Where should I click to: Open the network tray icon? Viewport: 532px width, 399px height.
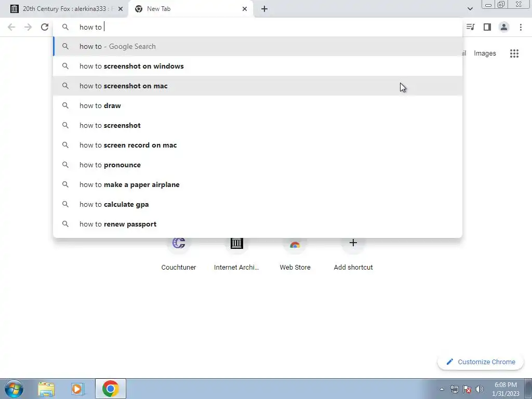(455, 389)
